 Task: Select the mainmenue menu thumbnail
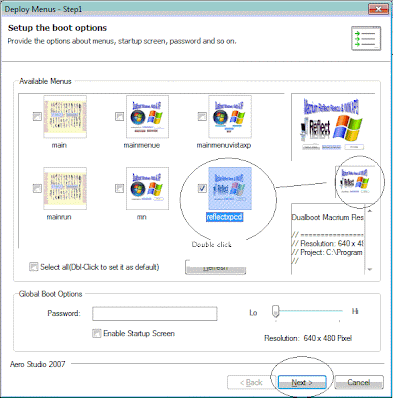(x=147, y=117)
